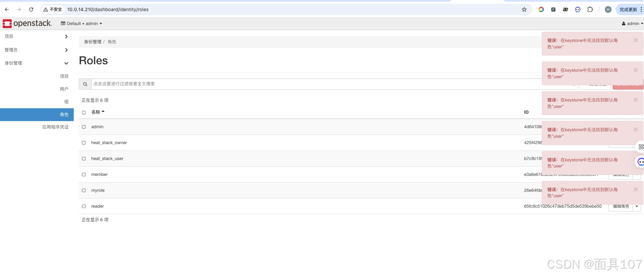This screenshot has height=275, width=644.
Task: Click the 编辑角色 button for the reader role
Action: tap(621, 206)
